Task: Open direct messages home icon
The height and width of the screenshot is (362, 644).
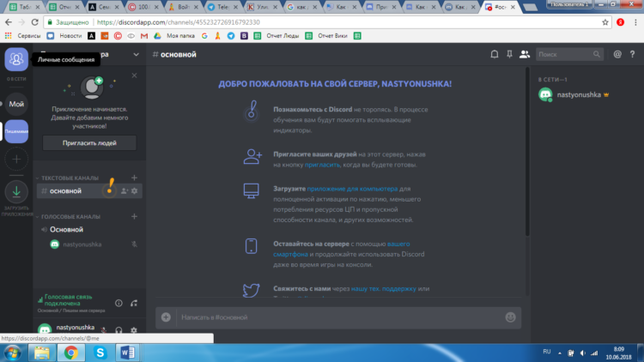Action: [16, 59]
